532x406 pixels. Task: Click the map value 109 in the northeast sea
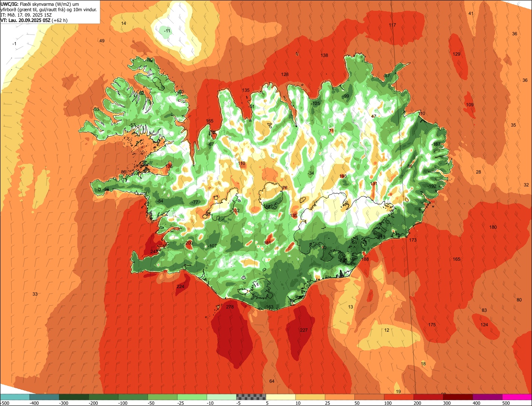470,105
